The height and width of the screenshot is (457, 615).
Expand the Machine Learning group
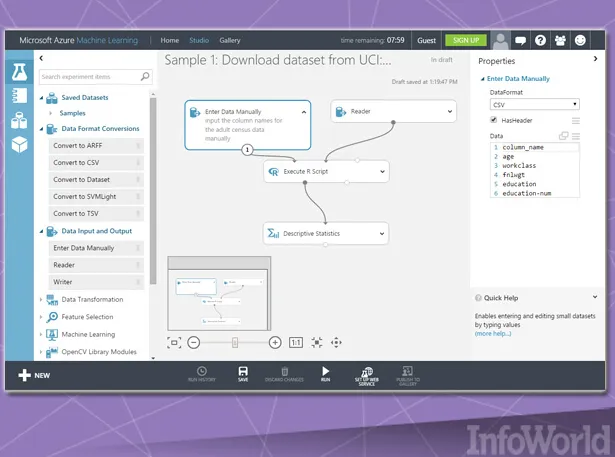41,334
